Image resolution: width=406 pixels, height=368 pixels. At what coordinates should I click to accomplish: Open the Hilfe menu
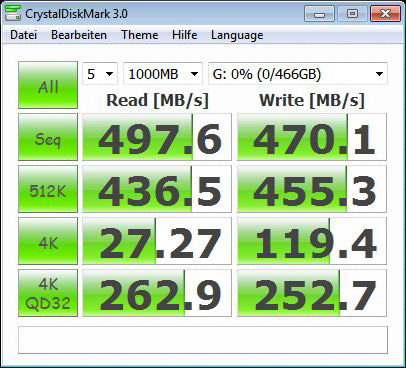[185, 35]
